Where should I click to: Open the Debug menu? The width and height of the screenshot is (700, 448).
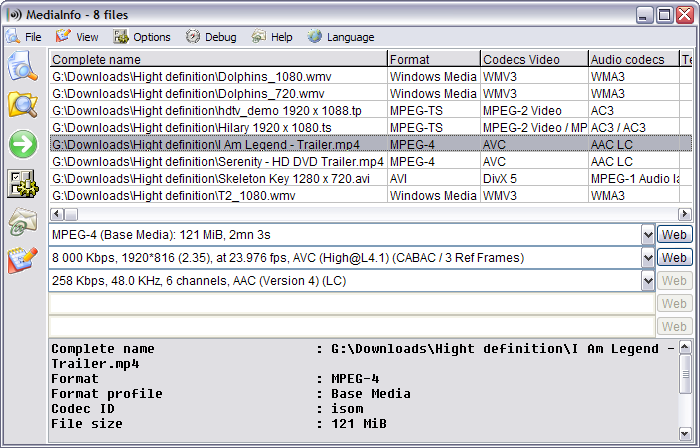coord(211,37)
